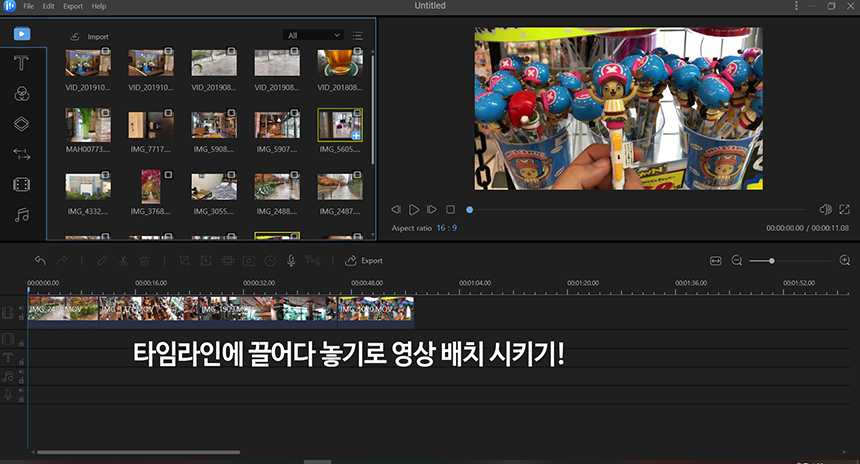Lock the picture-in-picture overlay track
This screenshot has height=464, width=860.
21,343
